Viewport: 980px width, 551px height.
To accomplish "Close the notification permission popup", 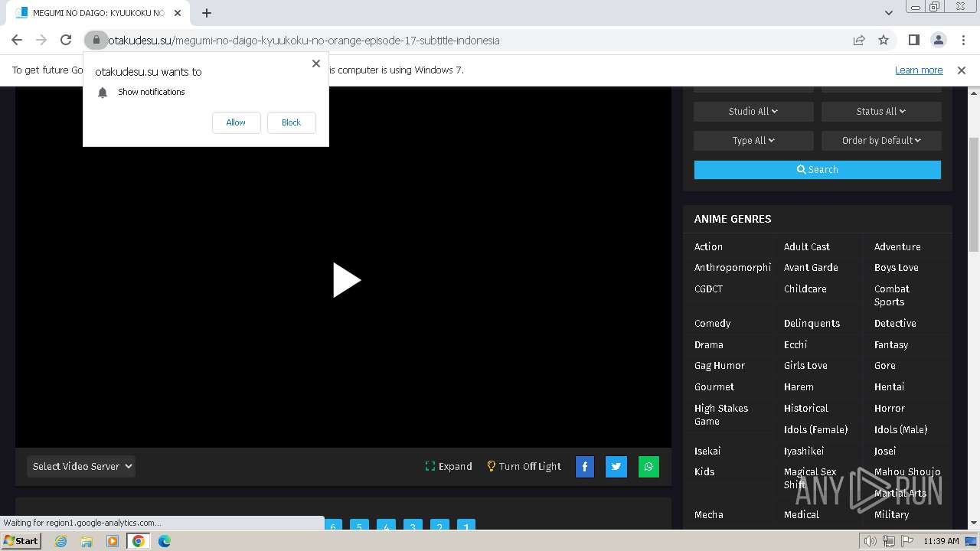I will coord(316,64).
